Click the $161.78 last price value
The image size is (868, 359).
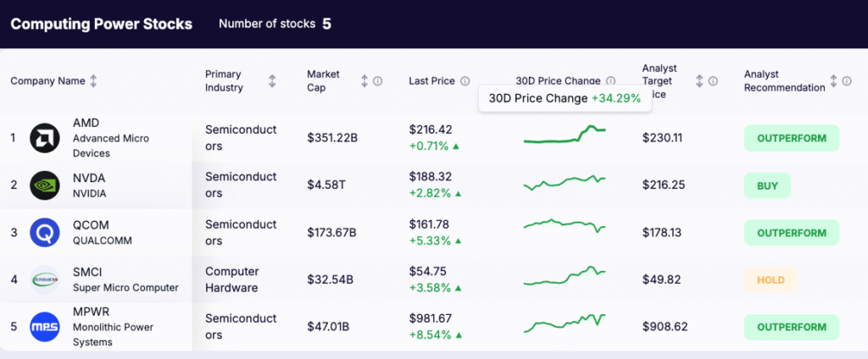pyautogui.click(x=429, y=224)
